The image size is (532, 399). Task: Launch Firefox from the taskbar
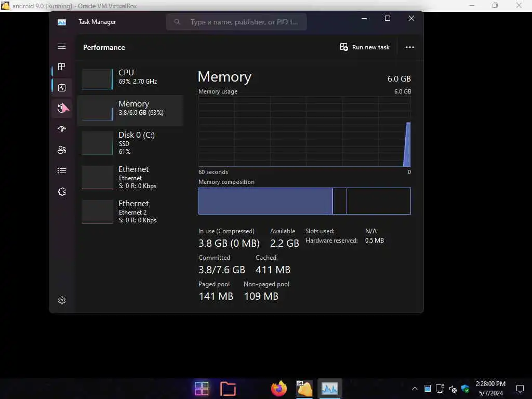(279, 389)
